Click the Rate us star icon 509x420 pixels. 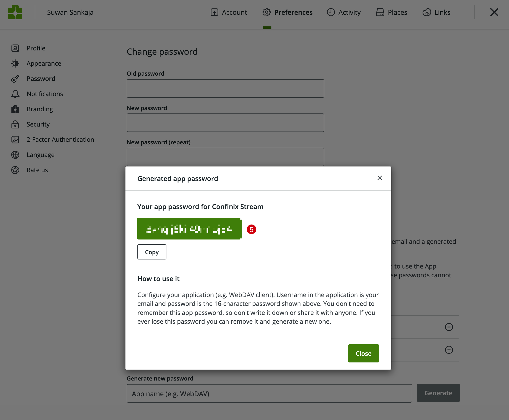[15, 170]
